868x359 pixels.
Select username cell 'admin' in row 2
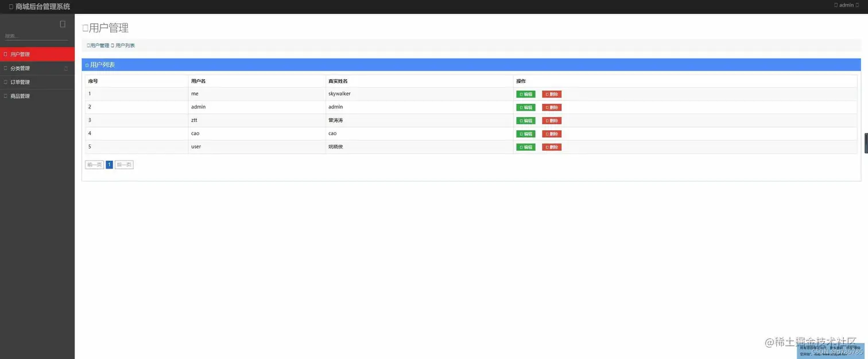coord(257,107)
